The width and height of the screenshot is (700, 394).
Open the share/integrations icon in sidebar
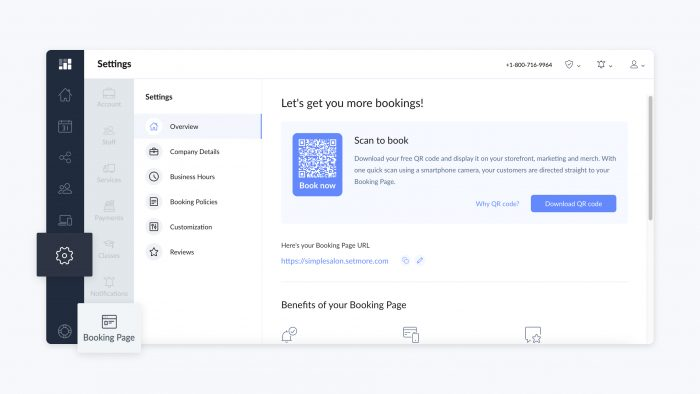(x=65, y=158)
